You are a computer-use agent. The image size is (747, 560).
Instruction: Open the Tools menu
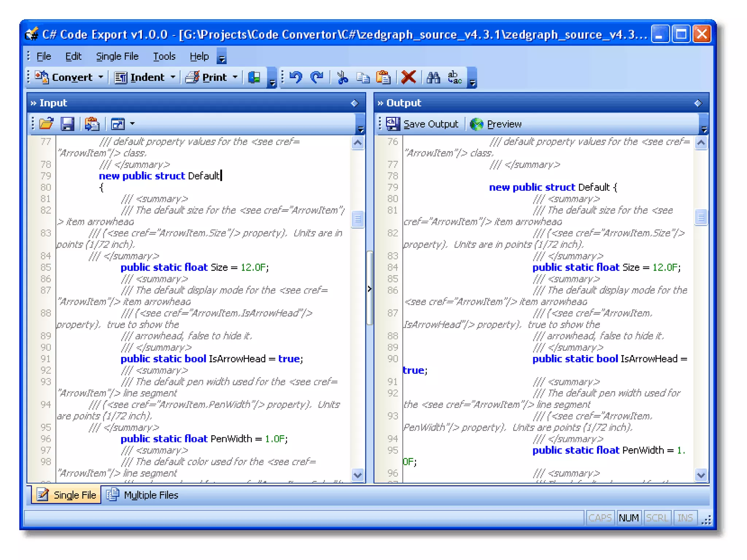164,57
